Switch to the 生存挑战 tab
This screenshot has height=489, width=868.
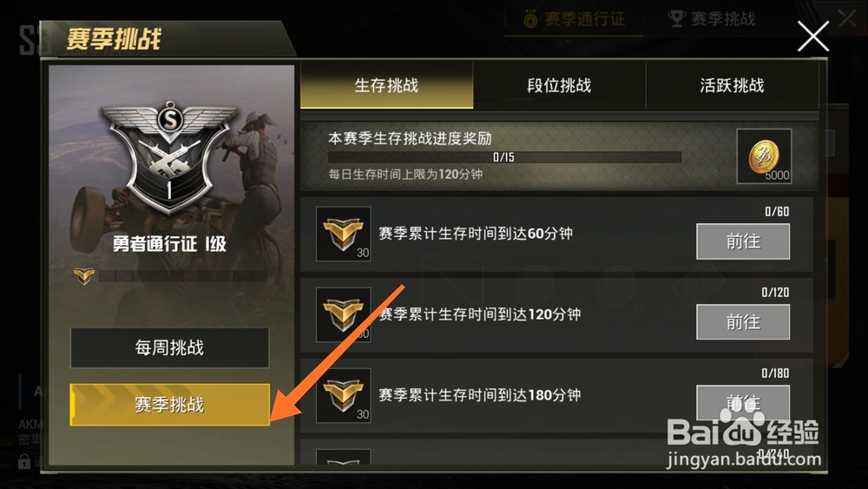386,85
